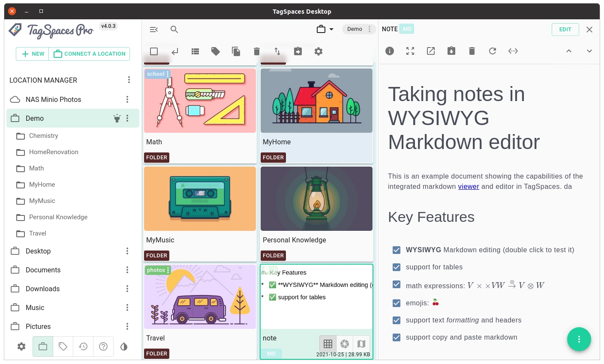
Task: Click the EDIT button for the note
Action: click(565, 30)
